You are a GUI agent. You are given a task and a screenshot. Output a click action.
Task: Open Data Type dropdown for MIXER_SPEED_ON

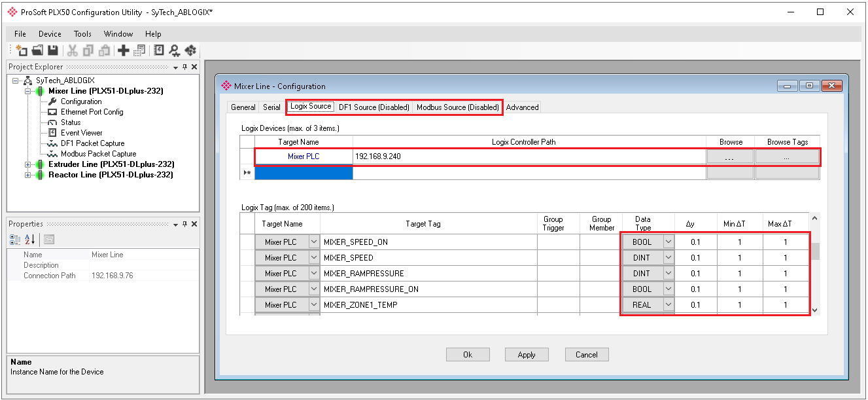pos(668,242)
